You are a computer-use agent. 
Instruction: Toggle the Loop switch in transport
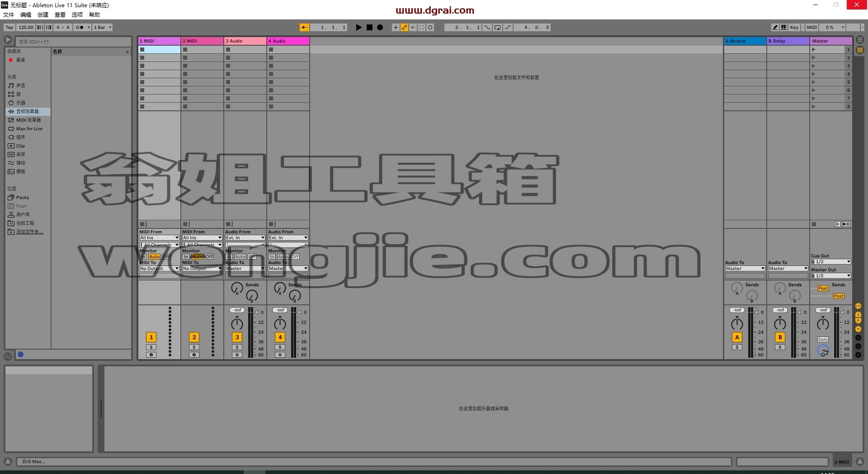pos(497,27)
